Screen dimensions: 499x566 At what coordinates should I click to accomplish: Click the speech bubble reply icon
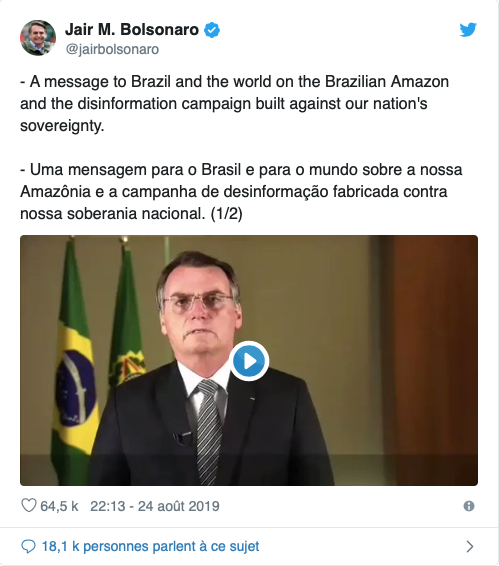29,547
